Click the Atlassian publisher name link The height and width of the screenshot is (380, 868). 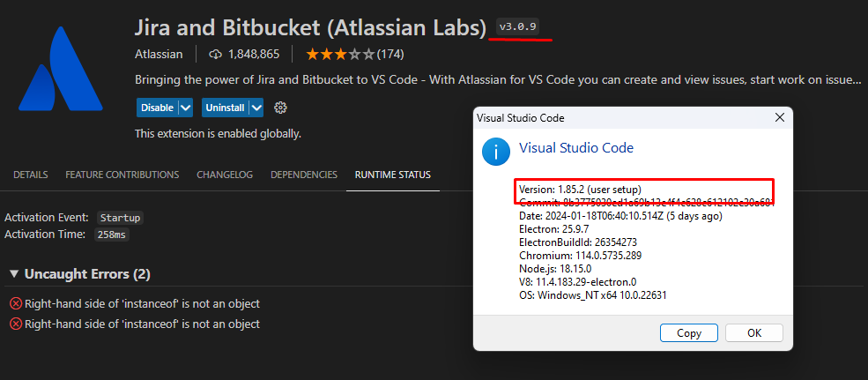(159, 55)
